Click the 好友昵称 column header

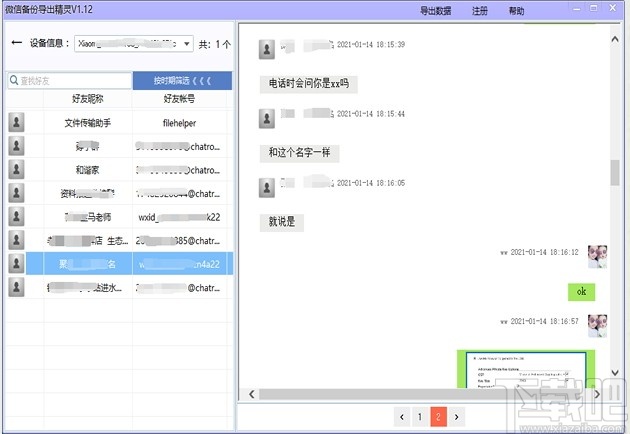click(x=88, y=99)
